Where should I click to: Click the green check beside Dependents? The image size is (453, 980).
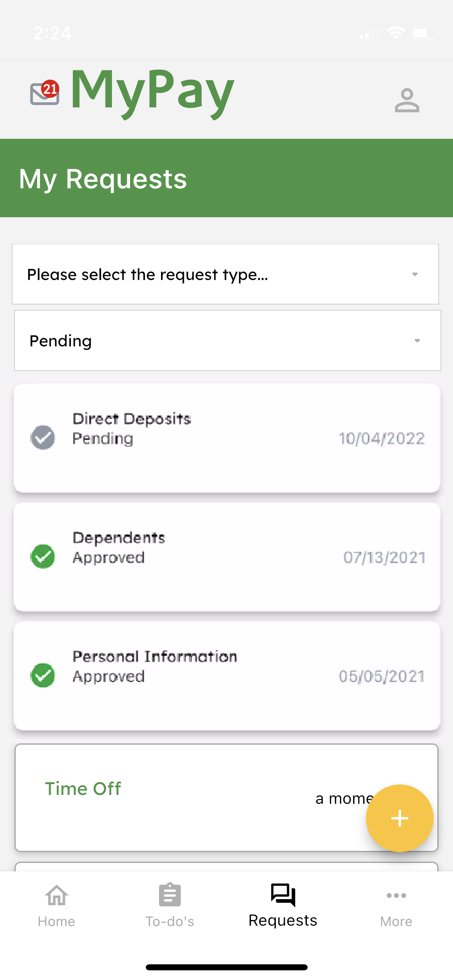tap(43, 556)
